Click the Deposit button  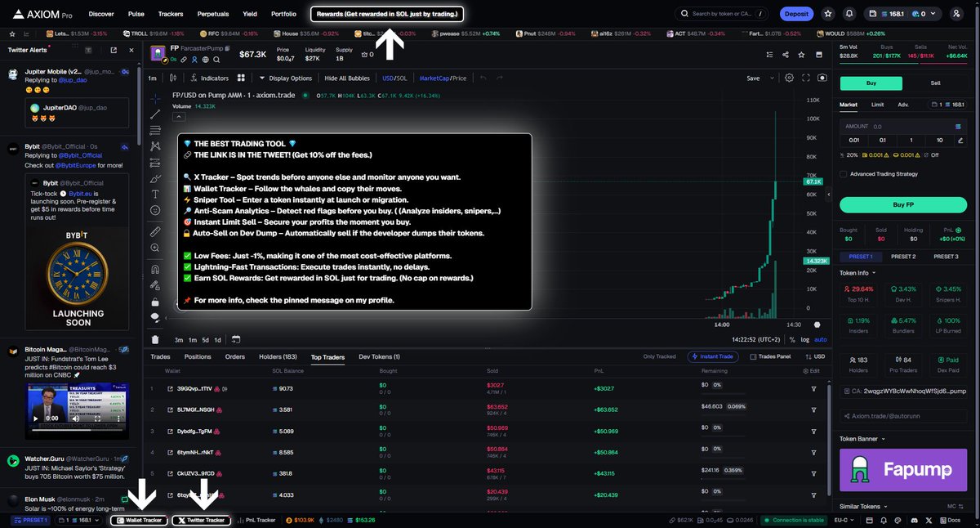(796, 14)
